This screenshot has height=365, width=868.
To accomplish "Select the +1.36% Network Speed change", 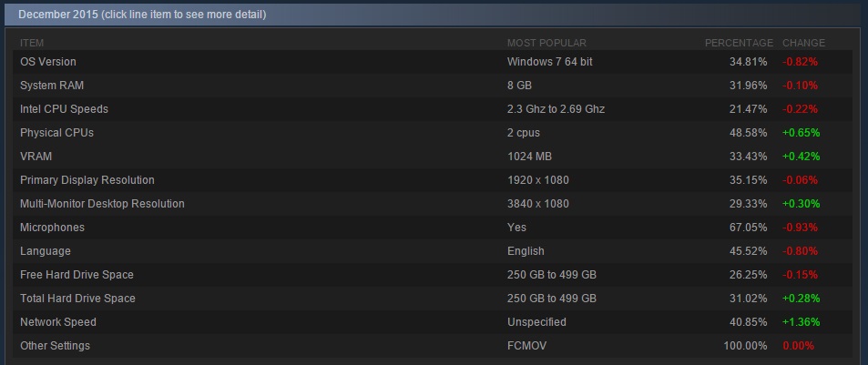I will [x=801, y=322].
